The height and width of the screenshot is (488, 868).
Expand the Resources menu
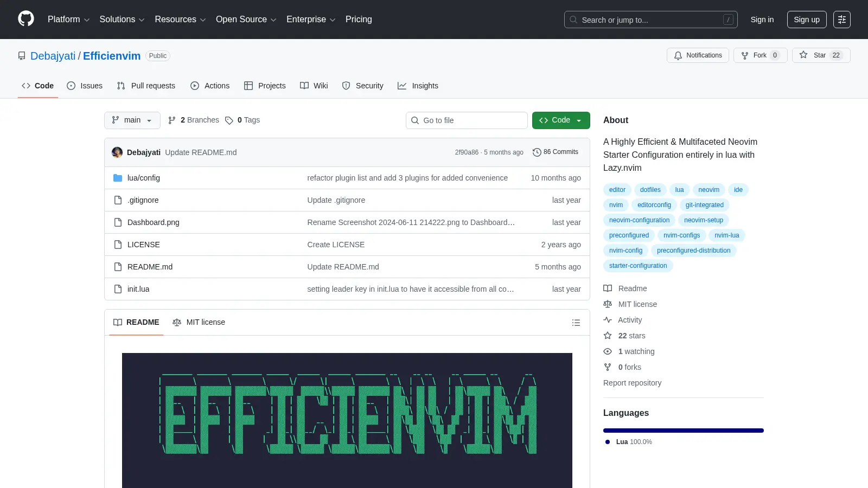pos(180,20)
